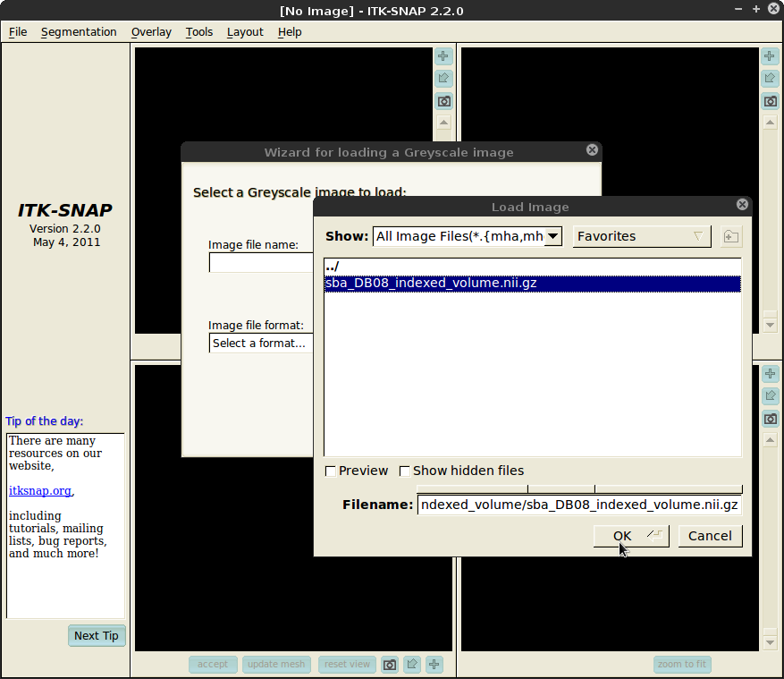Toggle the Show hidden files checkbox
Screen dimensions: 784x679
405,471
